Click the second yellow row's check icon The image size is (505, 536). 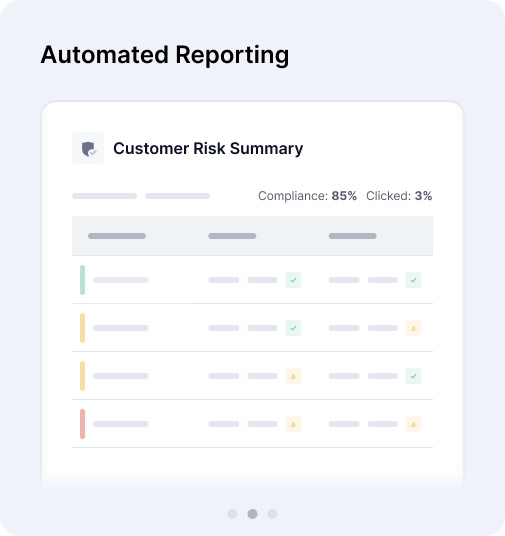tap(414, 376)
